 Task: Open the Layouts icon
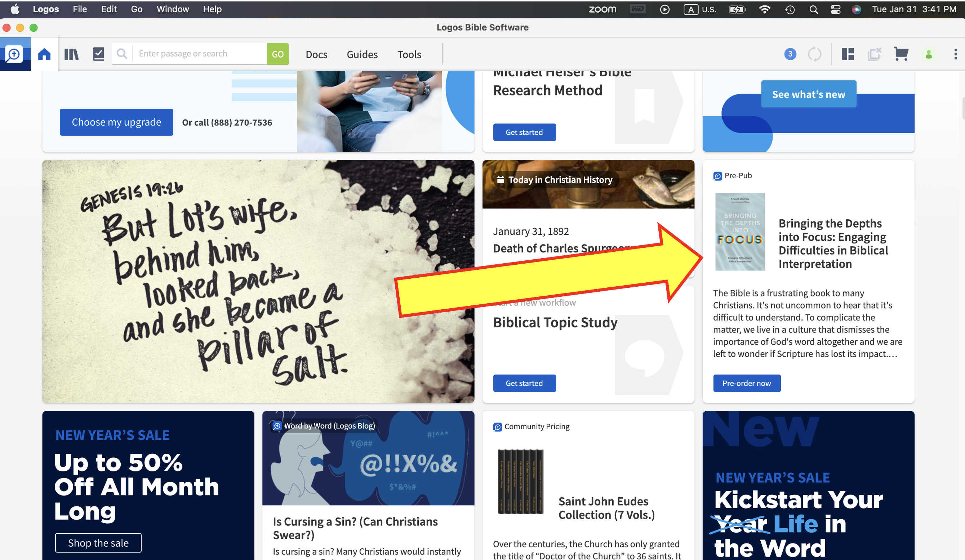[848, 54]
